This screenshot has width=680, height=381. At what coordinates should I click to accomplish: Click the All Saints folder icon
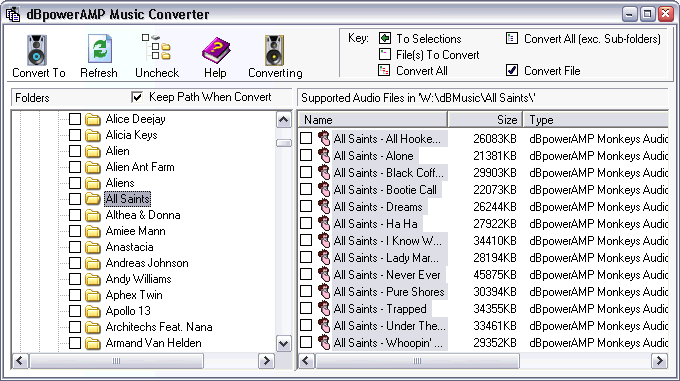pos(93,199)
